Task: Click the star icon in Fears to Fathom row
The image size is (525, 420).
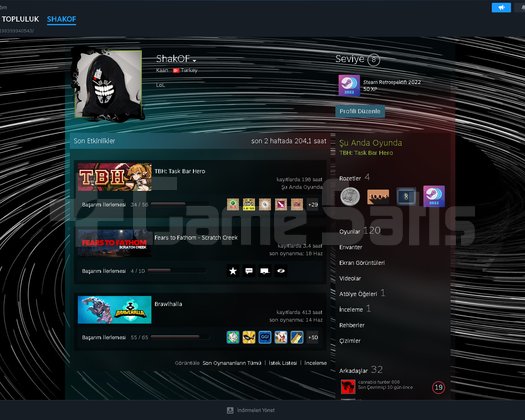Action: pyautogui.click(x=233, y=271)
